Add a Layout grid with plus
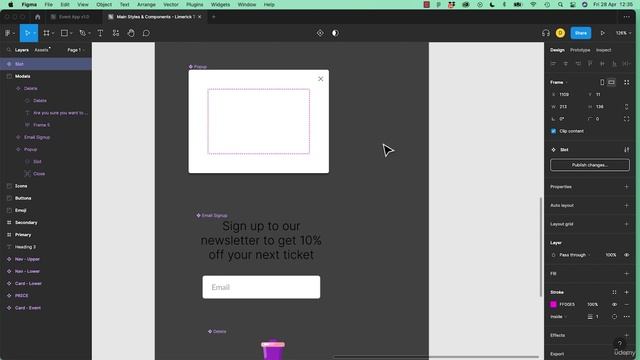This screenshot has height=360, width=640. tap(627, 224)
